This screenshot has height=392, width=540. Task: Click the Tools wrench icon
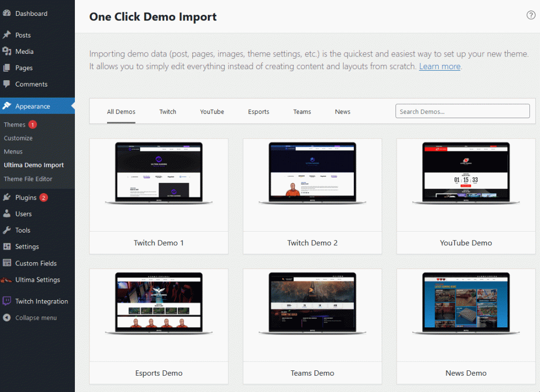[x=6, y=230]
